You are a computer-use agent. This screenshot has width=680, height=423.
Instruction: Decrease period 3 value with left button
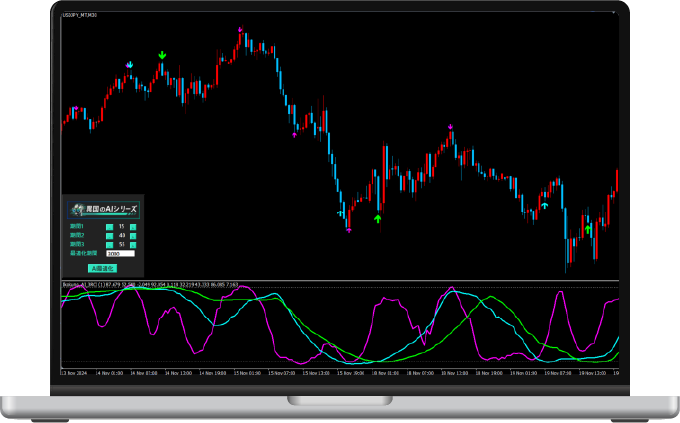click(110, 245)
